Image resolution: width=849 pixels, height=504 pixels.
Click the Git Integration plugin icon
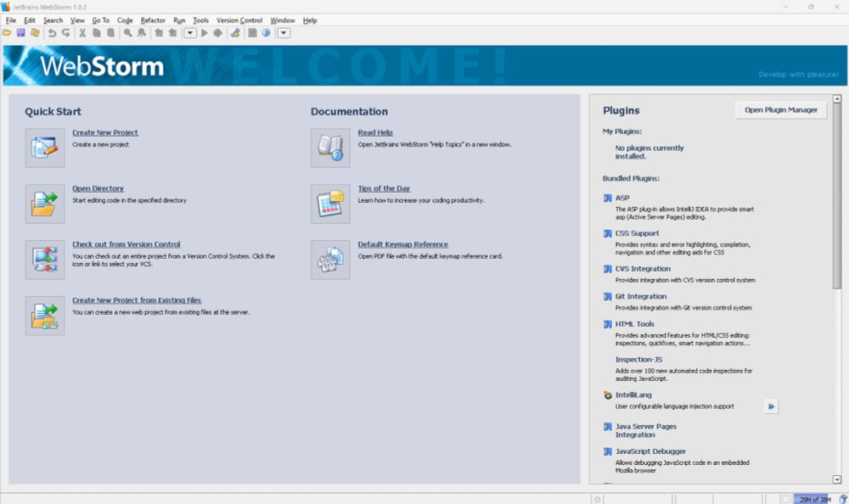[x=608, y=297]
